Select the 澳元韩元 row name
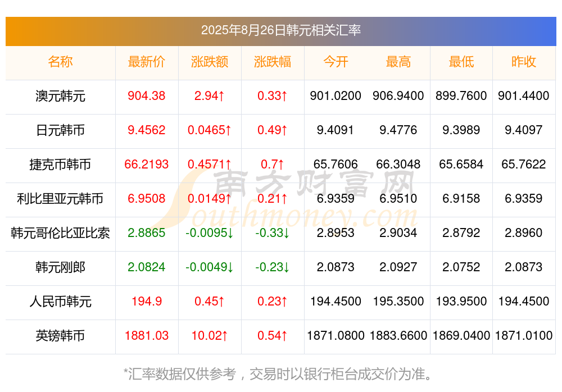This screenshot has height=392, width=562. (60, 96)
